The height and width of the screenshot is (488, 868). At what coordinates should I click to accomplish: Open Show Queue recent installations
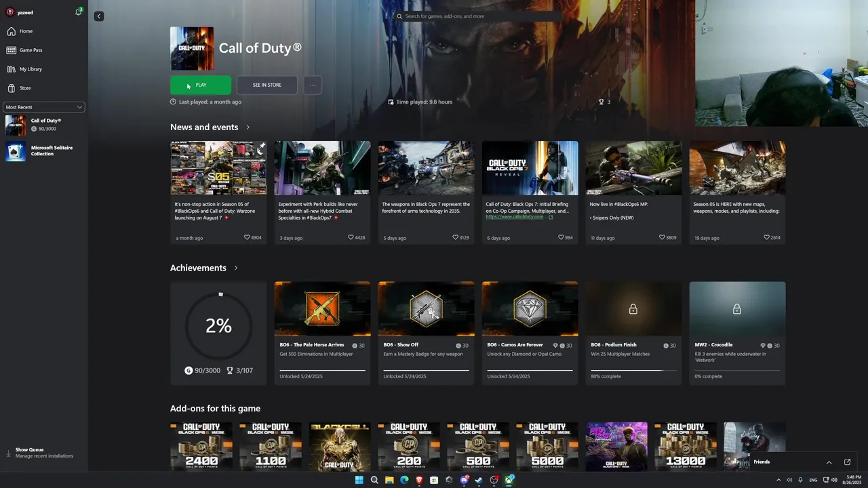pos(43,453)
